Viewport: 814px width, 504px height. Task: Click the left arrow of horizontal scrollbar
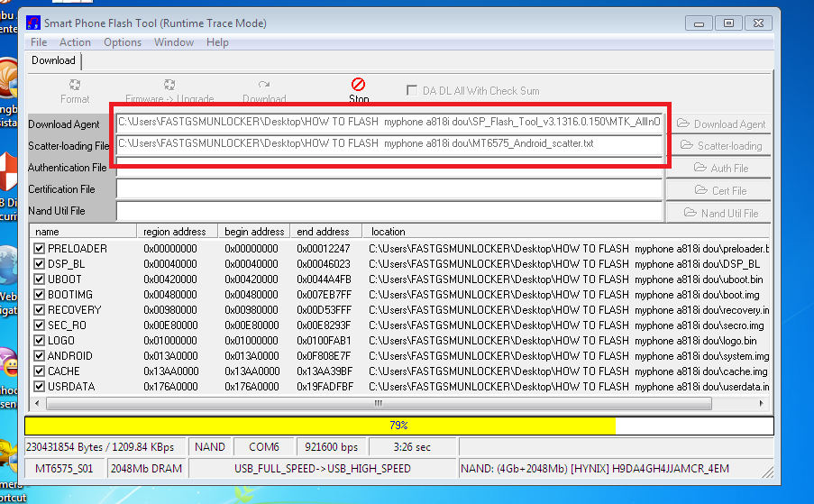pos(37,403)
